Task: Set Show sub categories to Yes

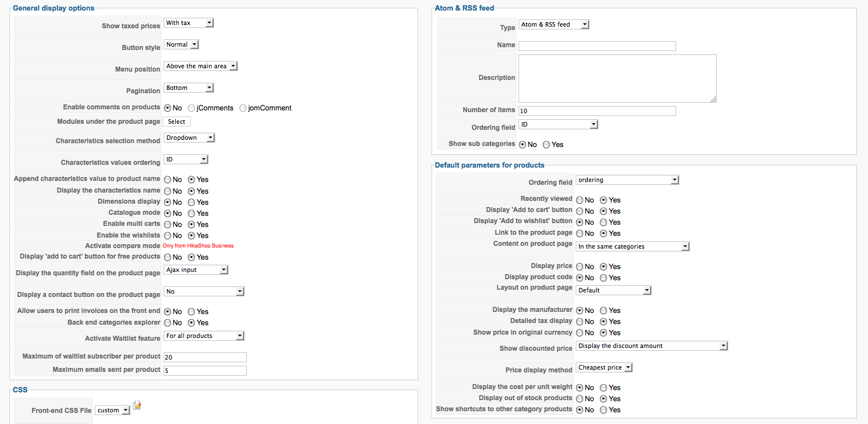Action: coord(546,144)
